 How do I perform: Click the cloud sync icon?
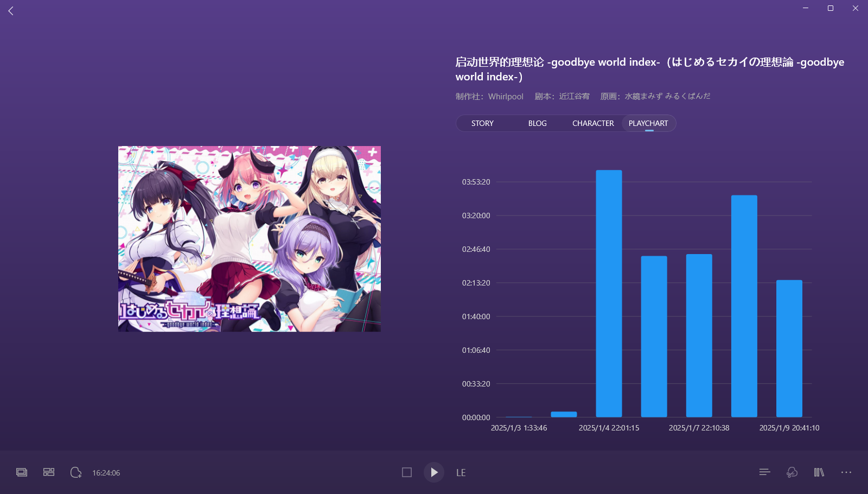[x=792, y=472]
